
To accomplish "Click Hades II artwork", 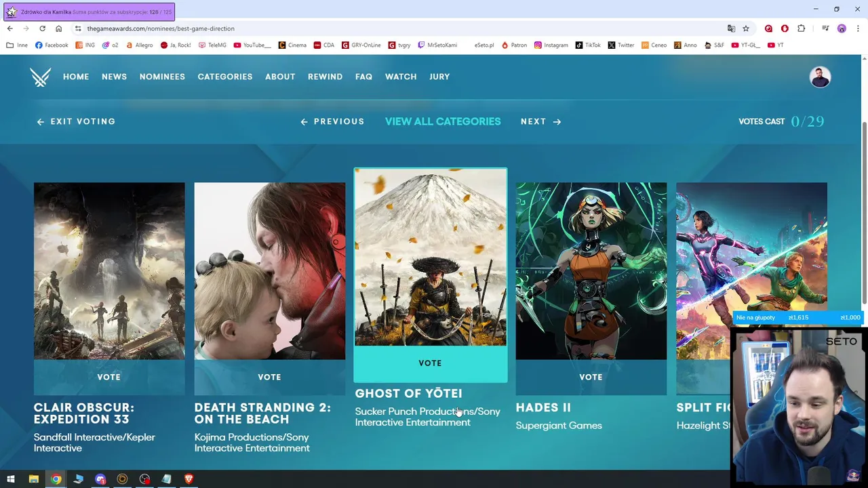I will pyautogui.click(x=591, y=271).
